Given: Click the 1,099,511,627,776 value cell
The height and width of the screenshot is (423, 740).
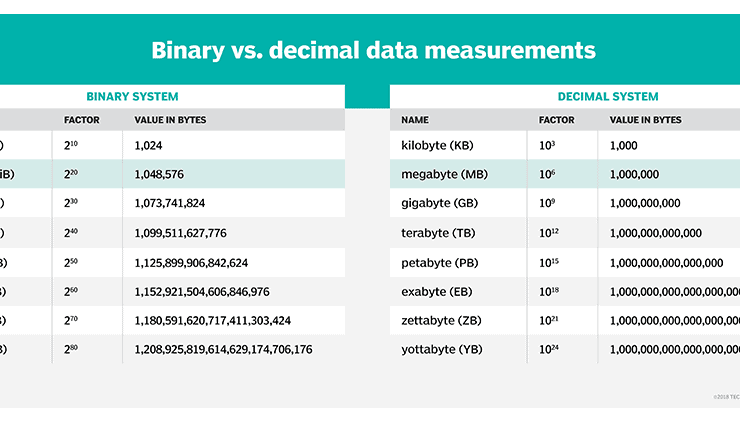Looking at the screenshot, I should [180, 233].
